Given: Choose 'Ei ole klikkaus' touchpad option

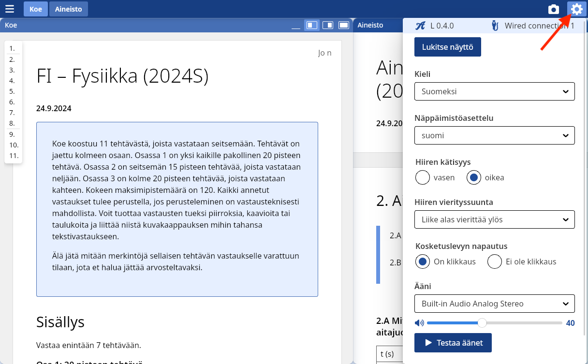Looking at the screenshot, I should pos(495,262).
